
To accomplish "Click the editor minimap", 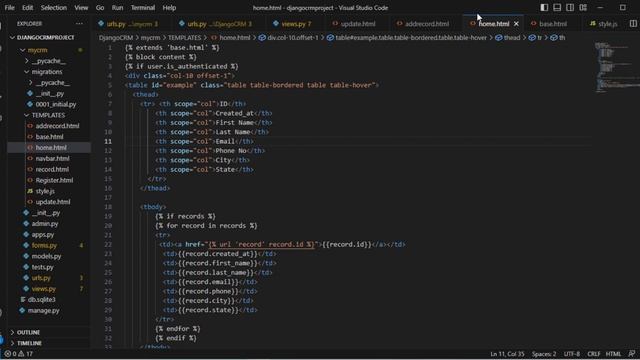I will pyautogui.click(x=616, y=67).
